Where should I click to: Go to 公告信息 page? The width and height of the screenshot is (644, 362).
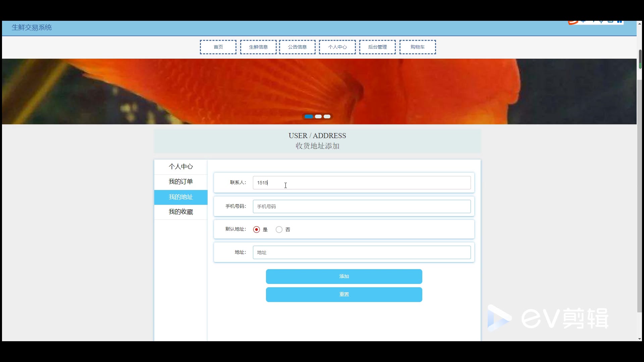pos(297,47)
